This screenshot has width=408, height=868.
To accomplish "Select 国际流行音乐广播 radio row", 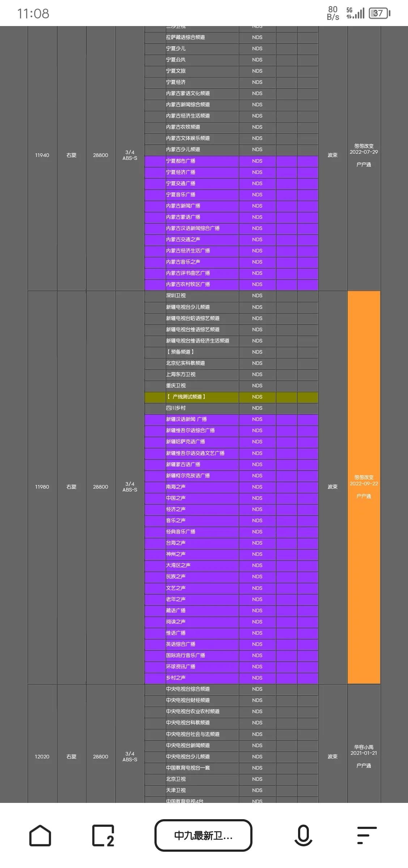I will 231,655.
